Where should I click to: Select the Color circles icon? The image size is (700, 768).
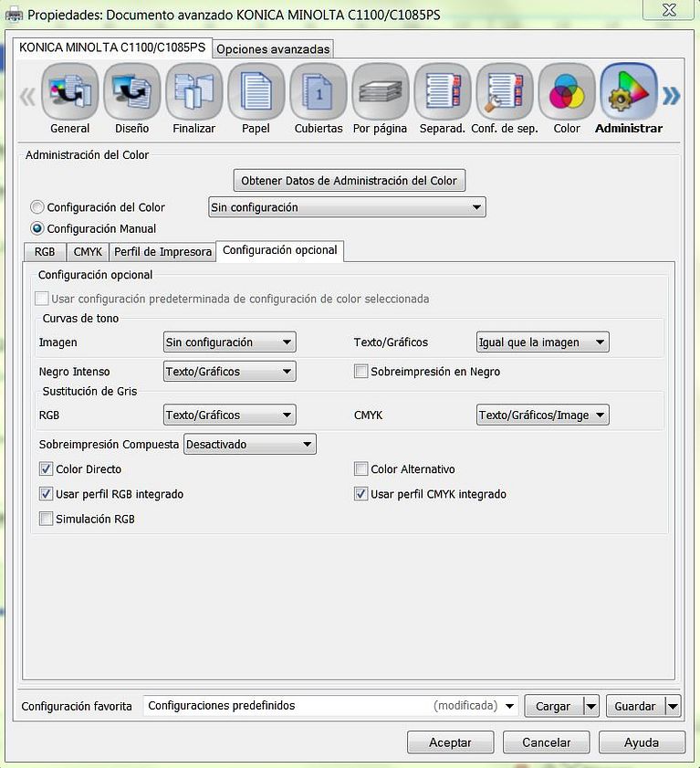(567, 92)
